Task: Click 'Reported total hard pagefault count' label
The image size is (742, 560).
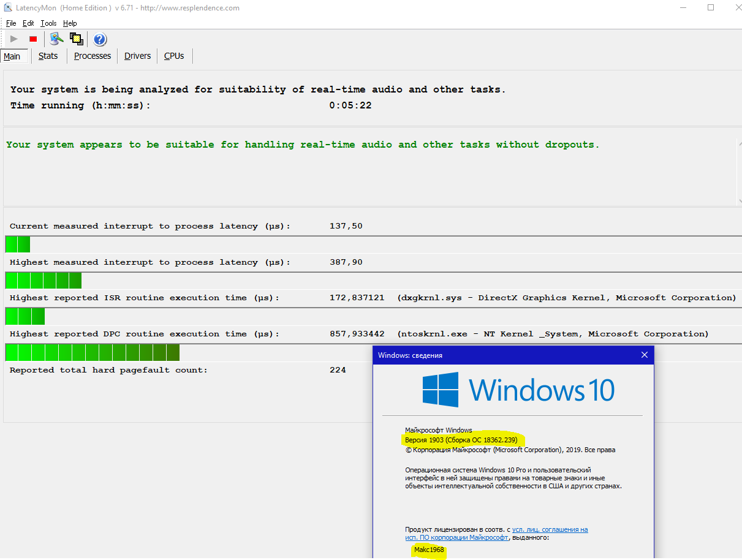Action: point(108,370)
